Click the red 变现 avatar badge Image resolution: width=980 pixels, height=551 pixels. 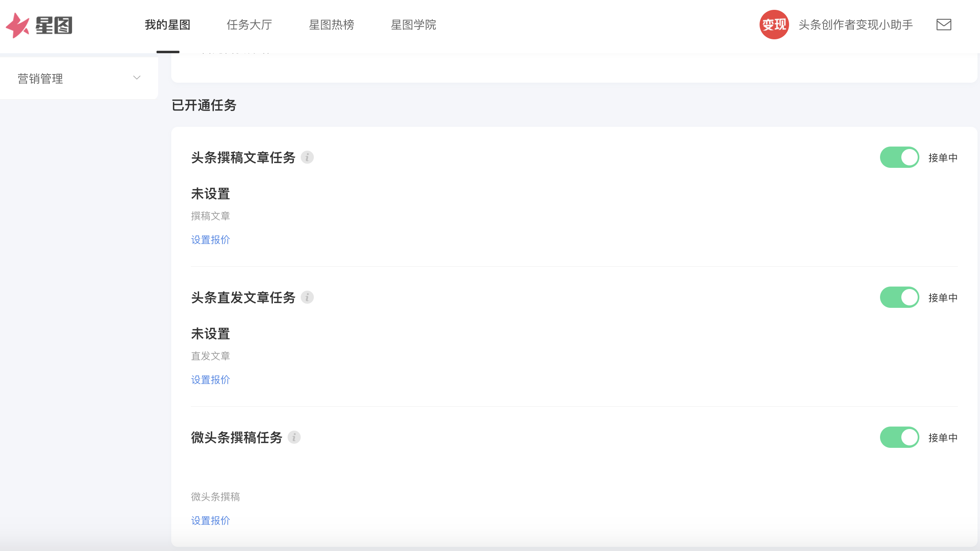coord(774,25)
